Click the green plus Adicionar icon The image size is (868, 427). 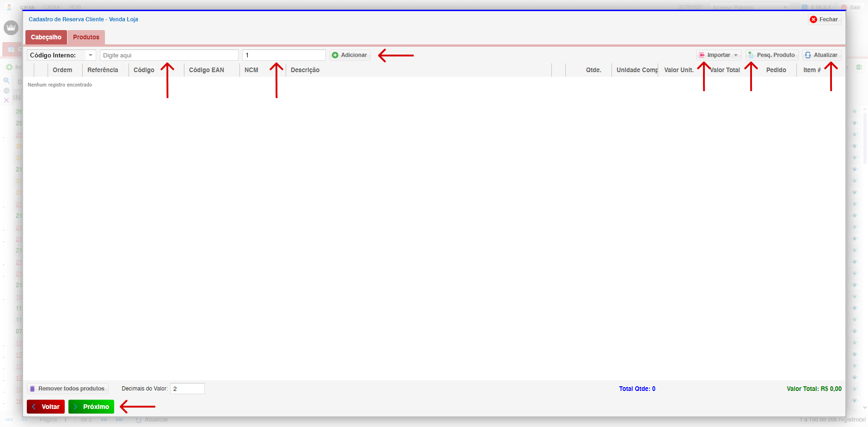pos(335,55)
